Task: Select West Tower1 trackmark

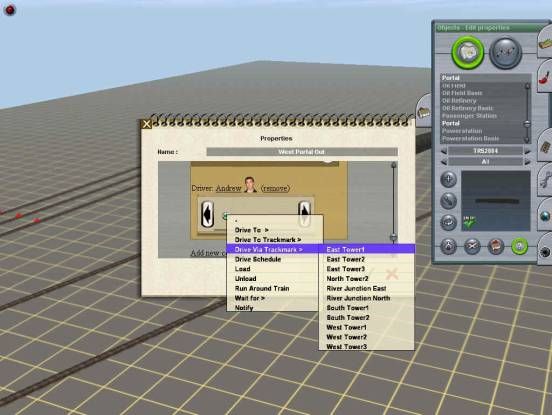Action: 366,327
